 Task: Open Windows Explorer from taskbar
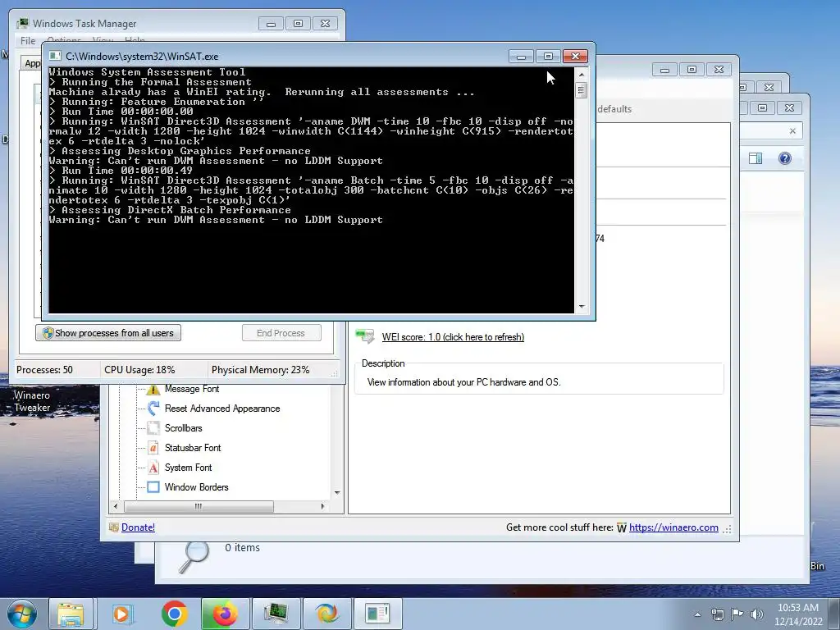point(71,614)
